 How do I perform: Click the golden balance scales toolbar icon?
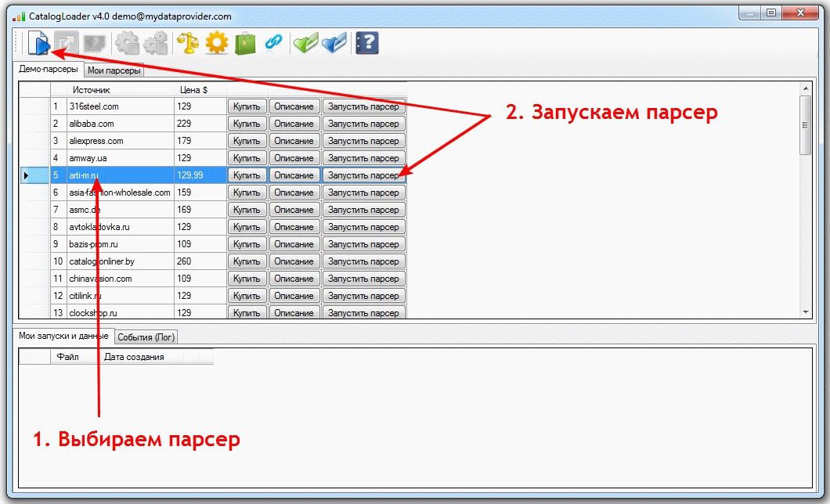point(188,42)
